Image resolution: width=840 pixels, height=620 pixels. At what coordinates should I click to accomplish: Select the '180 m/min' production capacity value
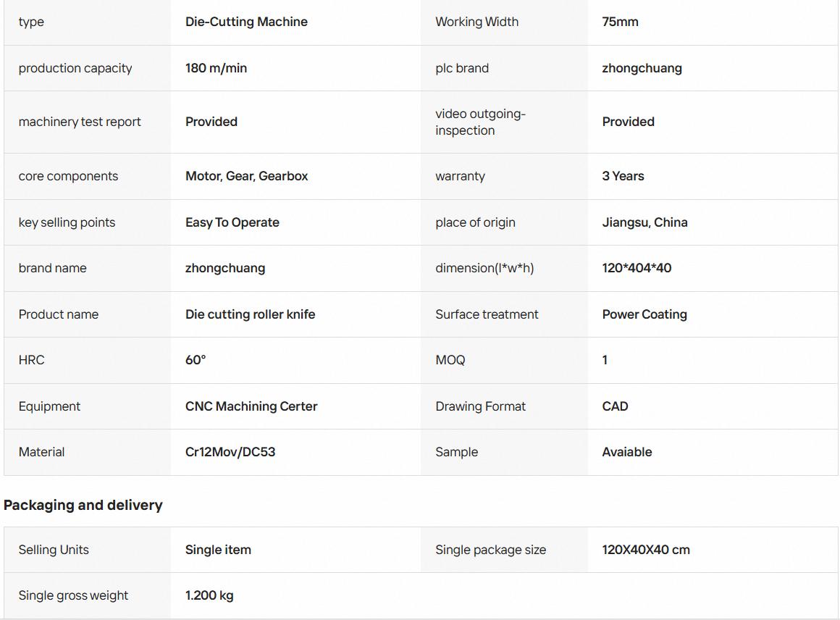point(216,68)
